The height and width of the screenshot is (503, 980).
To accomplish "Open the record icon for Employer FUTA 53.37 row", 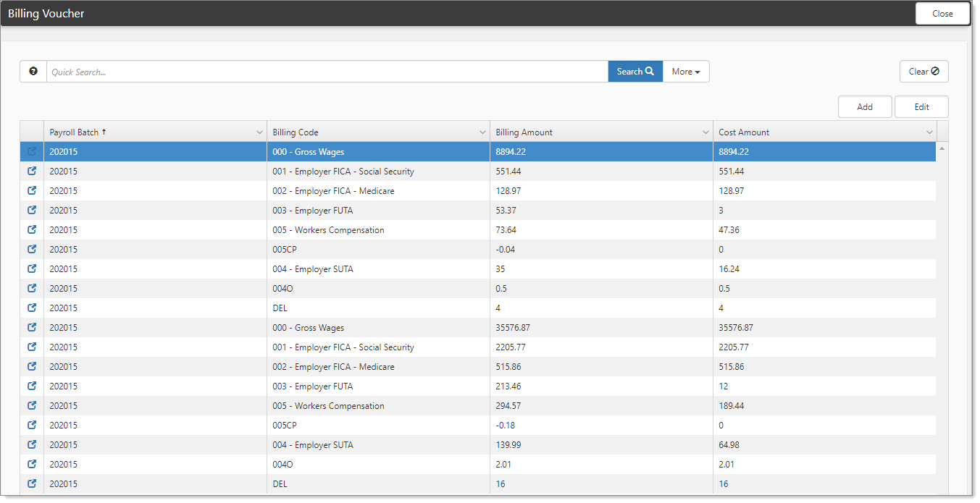I will 32,211.
